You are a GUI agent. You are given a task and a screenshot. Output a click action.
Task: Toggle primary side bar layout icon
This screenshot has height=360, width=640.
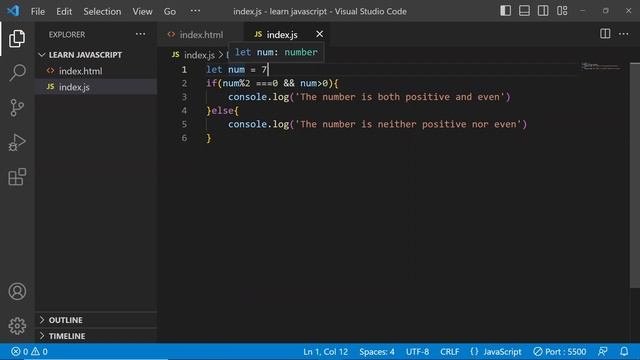[x=505, y=11]
